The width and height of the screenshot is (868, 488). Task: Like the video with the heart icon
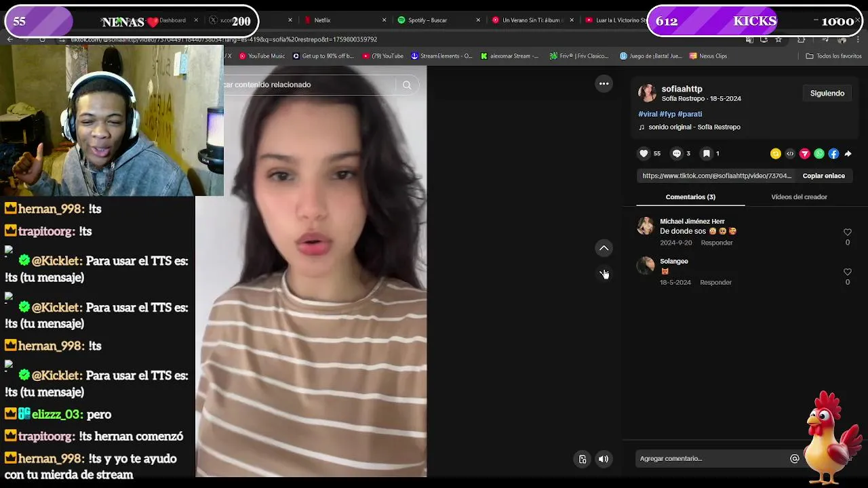coord(644,154)
